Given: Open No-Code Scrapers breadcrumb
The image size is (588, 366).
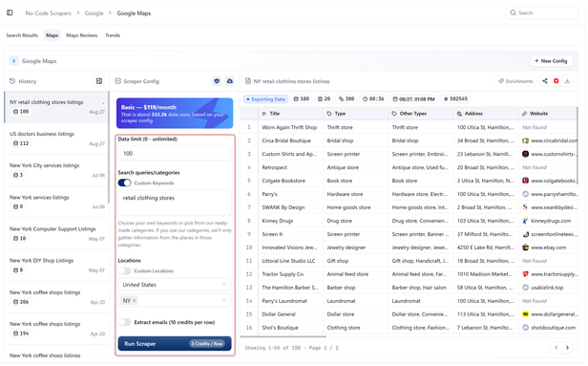Looking at the screenshot, I should 48,13.
